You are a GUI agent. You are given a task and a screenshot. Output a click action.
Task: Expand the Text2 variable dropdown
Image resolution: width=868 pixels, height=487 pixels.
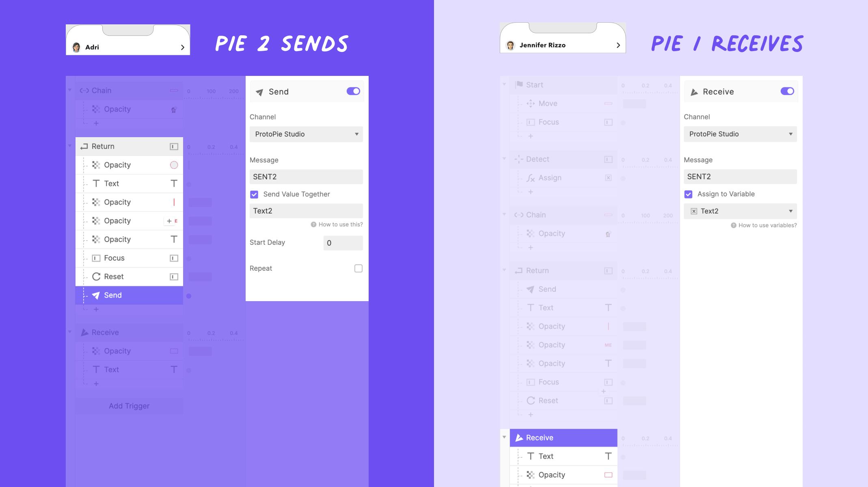click(x=789, y=210)
